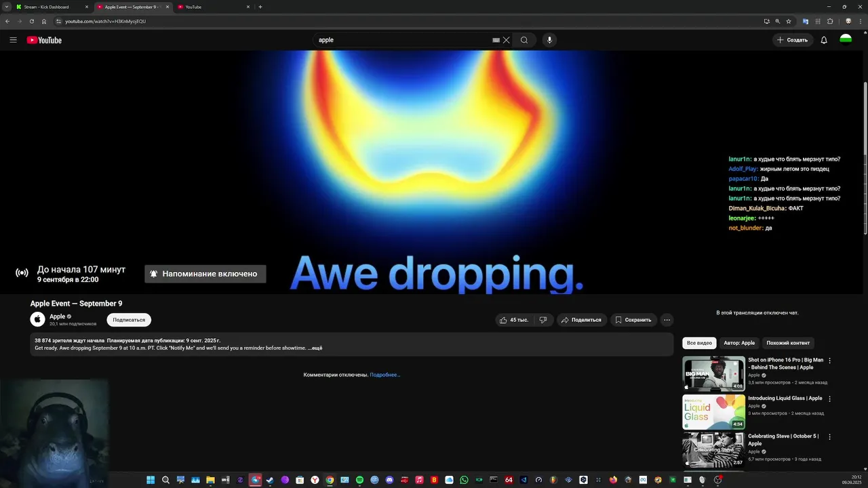
Task: Toggle the reminder 'Напоминание включено'
Action: (205, 274)
